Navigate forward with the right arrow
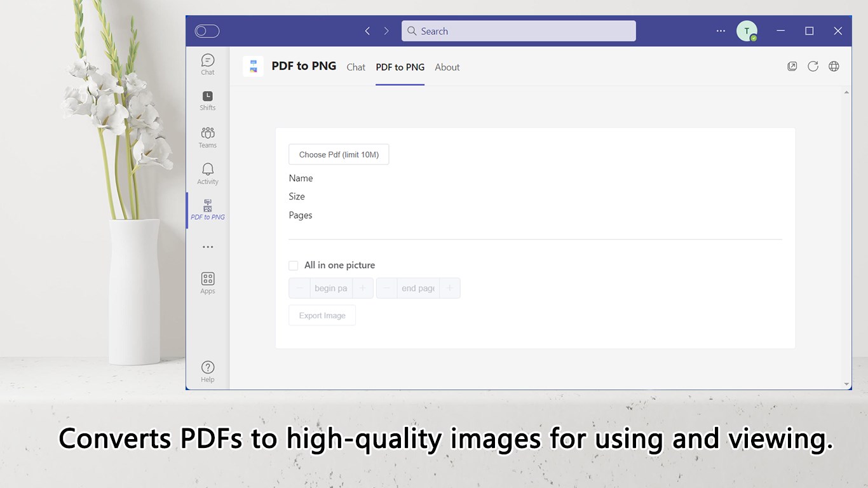868x488 pixels. tap(386, 30)
